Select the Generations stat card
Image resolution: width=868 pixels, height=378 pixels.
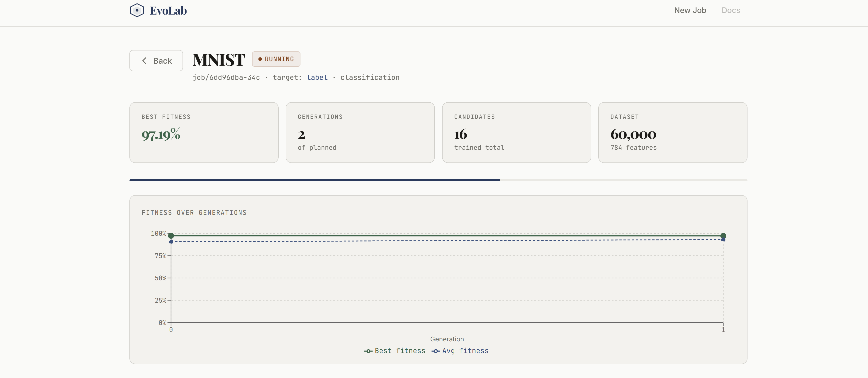(360, 132)
